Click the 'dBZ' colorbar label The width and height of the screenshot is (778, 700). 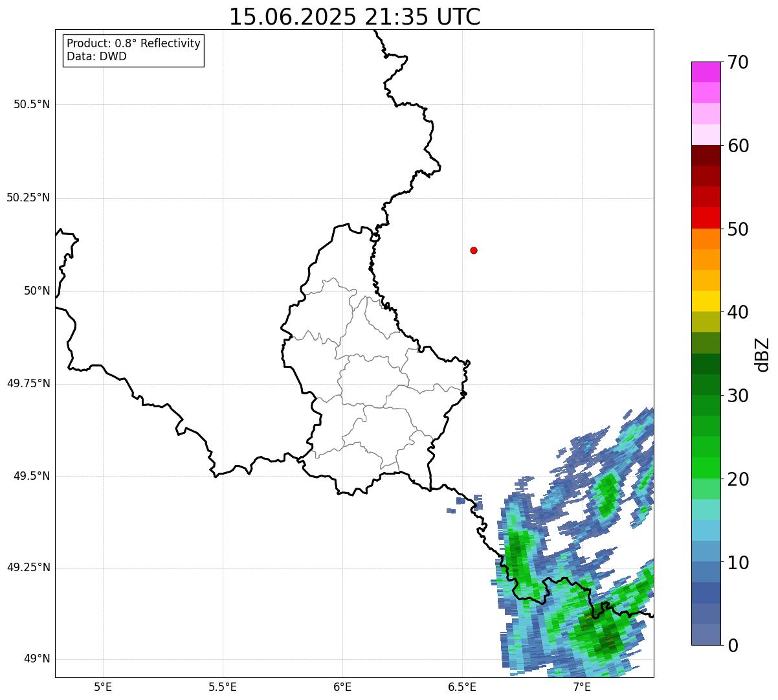762,354
